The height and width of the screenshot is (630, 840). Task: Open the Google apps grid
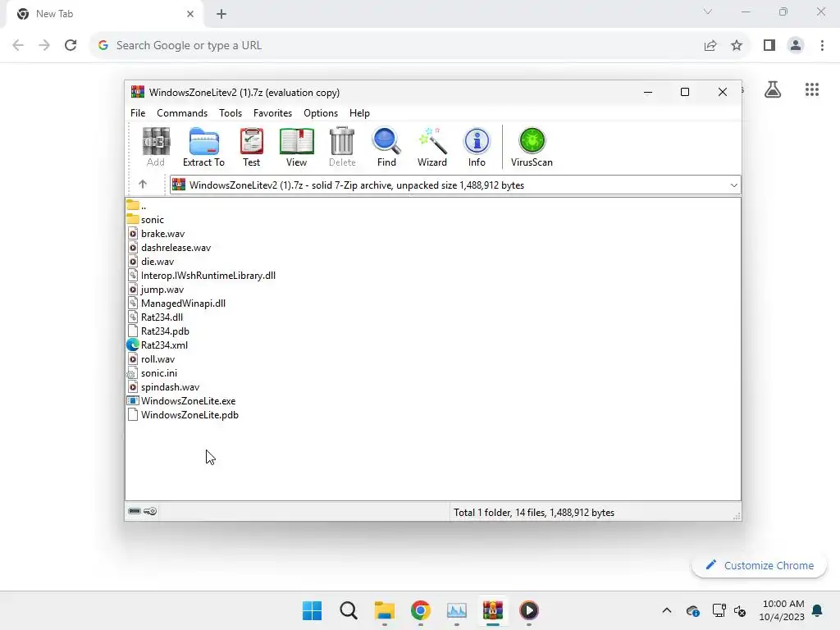click(812, 89)
